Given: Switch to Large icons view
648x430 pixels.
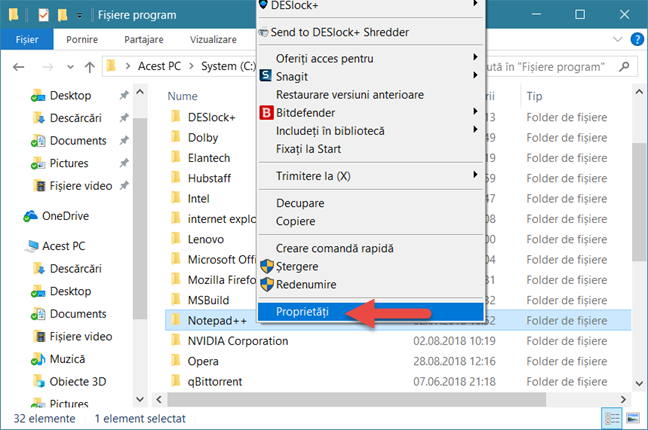Looking at the screenshot, I should tap(633, 418).
